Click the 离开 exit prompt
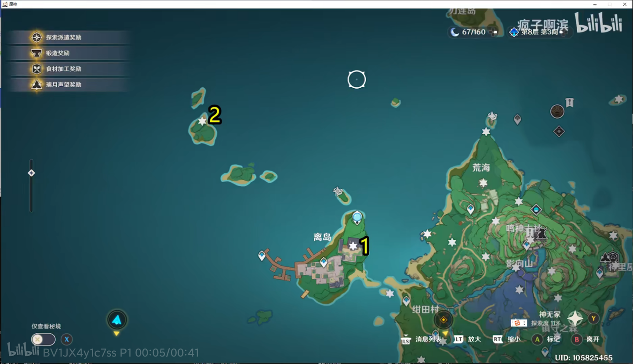Viewport: 633px width, 364px height. [593, 339]
